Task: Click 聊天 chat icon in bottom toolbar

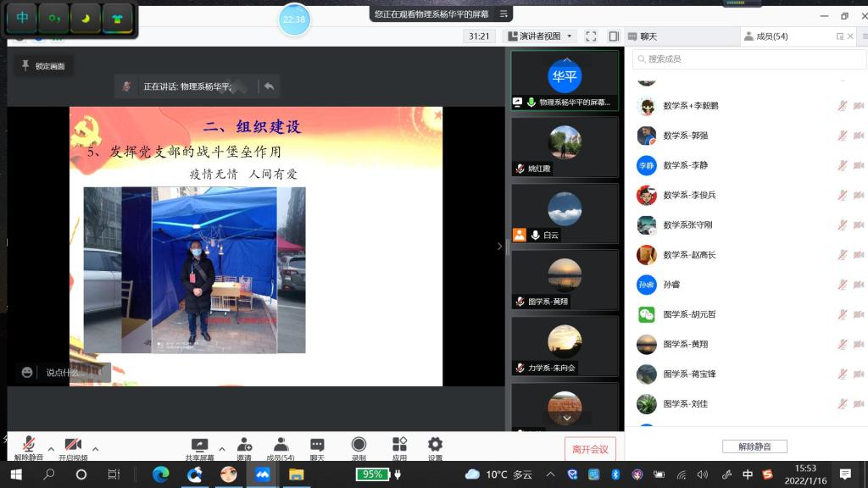Action: coord(317,446)
